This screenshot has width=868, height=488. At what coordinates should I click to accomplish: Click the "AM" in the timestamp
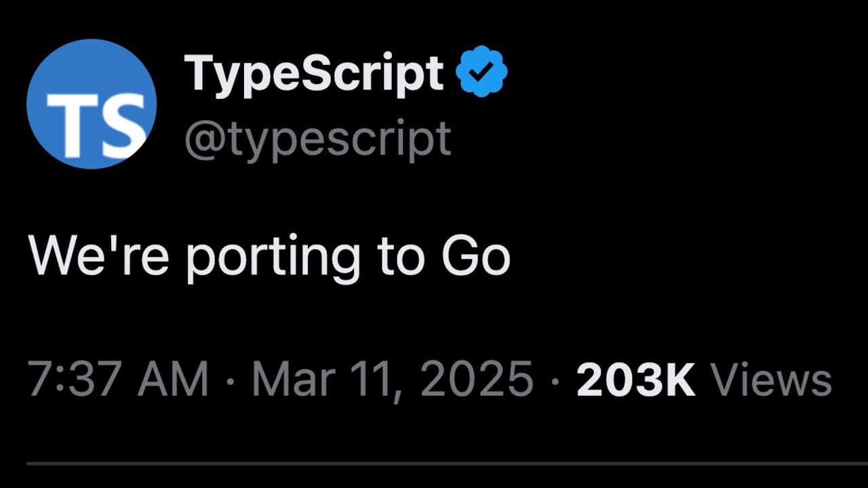point(173,380)
